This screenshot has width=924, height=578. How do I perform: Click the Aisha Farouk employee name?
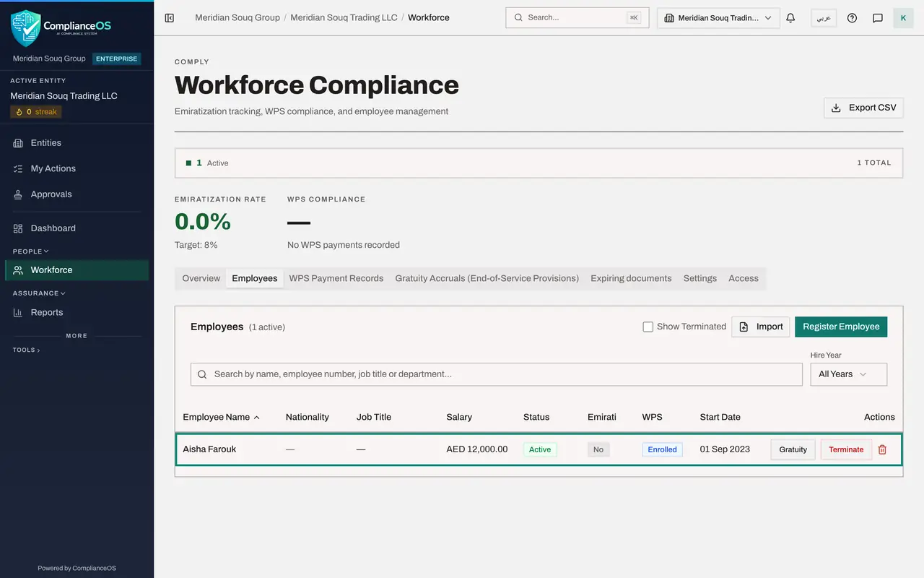point(209,449)
